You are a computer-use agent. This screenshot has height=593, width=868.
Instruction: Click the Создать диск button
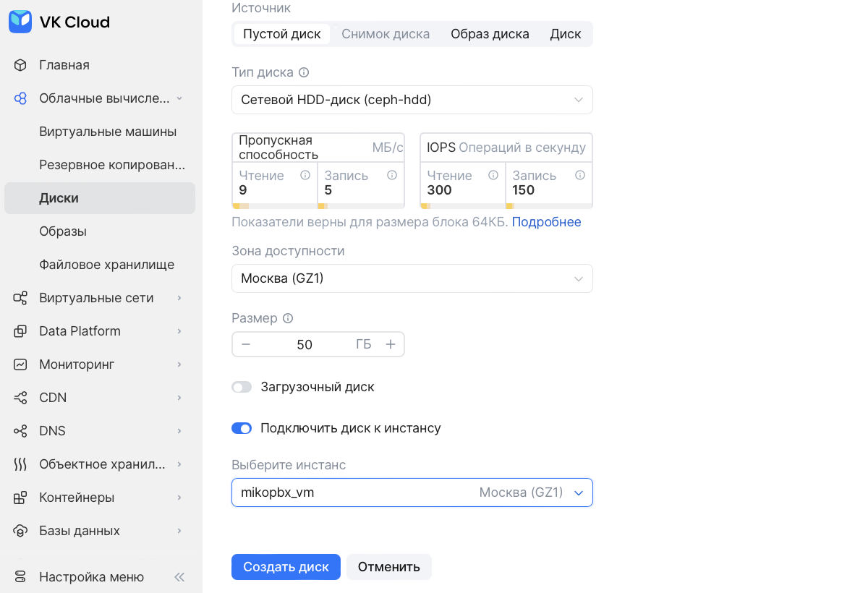[x=286, y=567]
